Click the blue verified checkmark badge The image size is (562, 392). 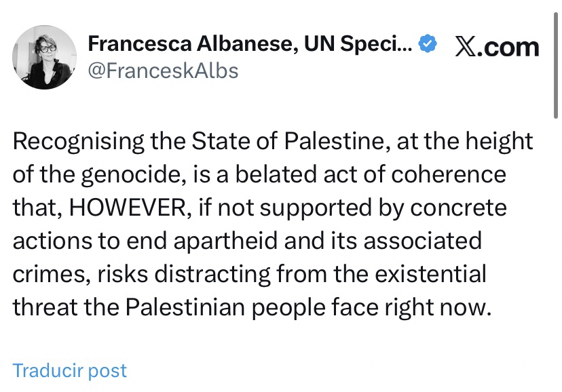click(x=426, y=44)
